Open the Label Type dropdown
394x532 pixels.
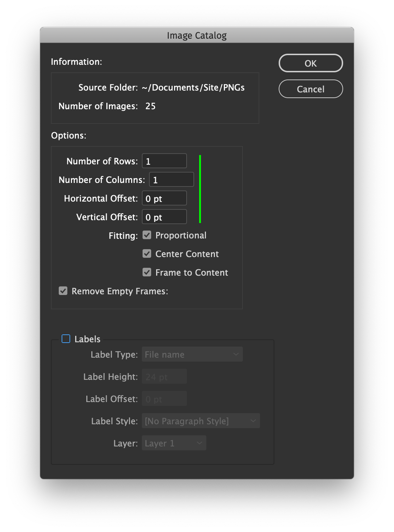pyautogui.click(x=192, y=354)
